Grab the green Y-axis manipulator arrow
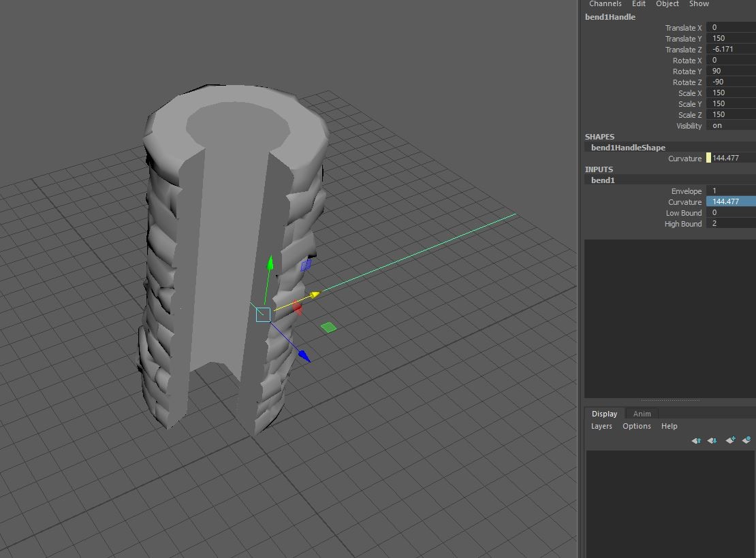 click(270, 263)
